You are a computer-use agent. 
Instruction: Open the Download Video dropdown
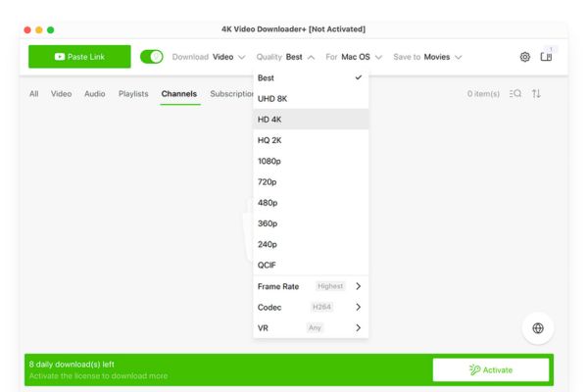209,57
